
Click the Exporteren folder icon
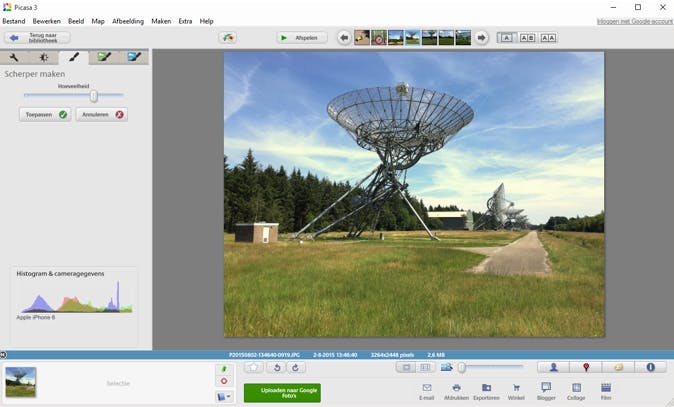pyautogui.click(x=486, y=389)
